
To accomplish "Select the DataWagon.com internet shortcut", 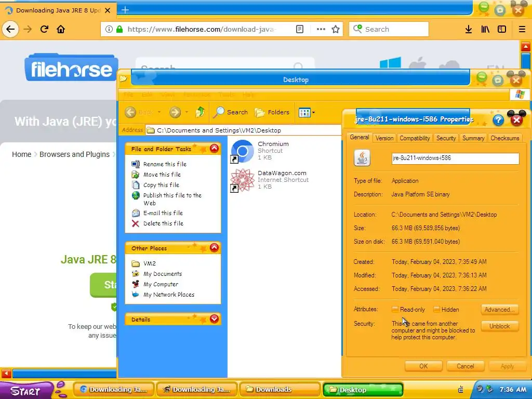I will [270, 180].
